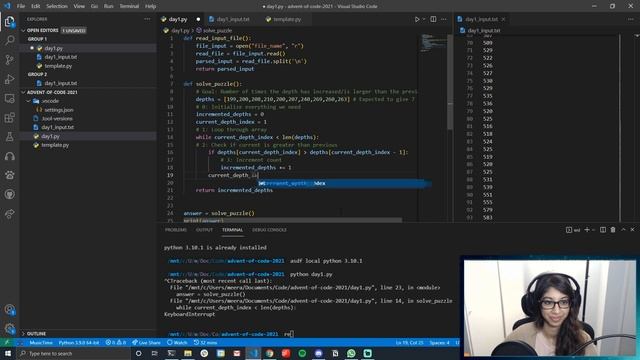The image size is (640, 360).
Task: Switch to the template.py editor tab
Action: point(287,19)
